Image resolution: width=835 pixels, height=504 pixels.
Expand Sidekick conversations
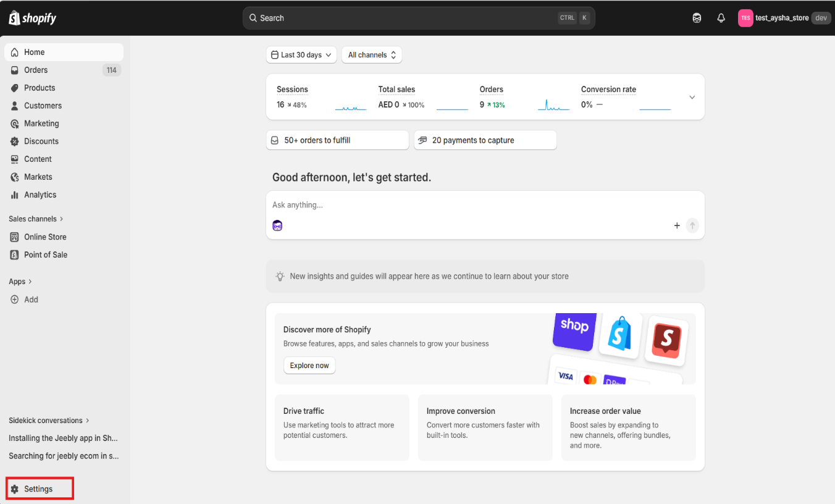[49, 421]
